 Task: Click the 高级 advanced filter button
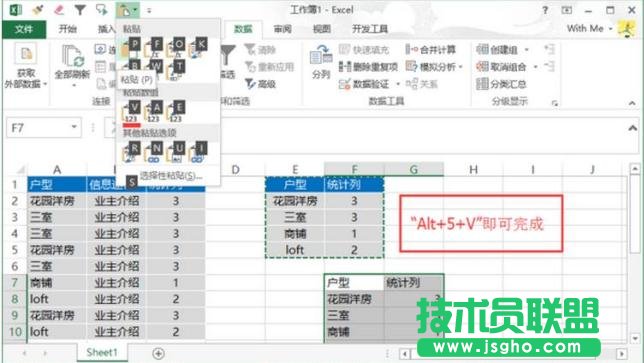click(x=260, y=84)
